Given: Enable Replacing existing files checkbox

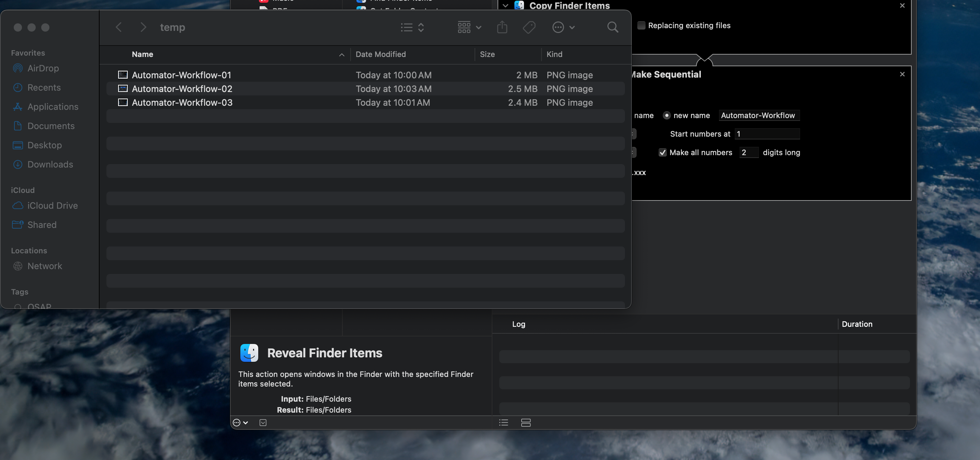Looking at the screenshot, I should 641,25.
